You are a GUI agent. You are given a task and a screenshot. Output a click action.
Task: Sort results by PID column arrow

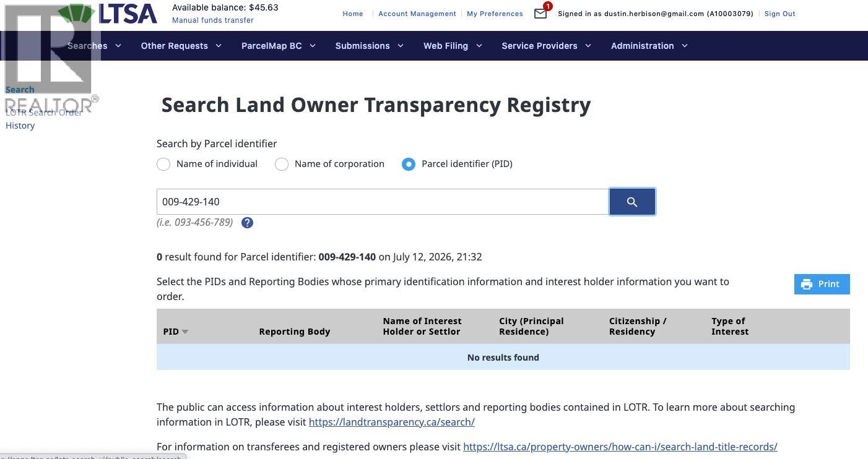click(x=184, y=332)
